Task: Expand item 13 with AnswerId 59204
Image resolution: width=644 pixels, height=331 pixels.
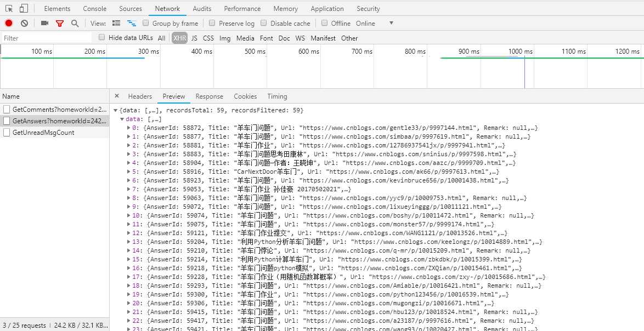Action: (x=129, y=242)
